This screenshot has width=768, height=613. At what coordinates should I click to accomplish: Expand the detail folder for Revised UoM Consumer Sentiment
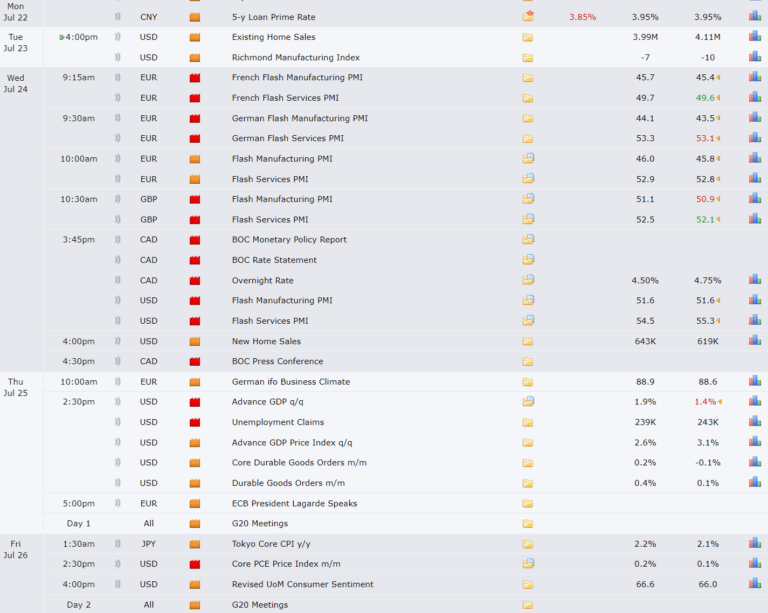tap(527, 584)
